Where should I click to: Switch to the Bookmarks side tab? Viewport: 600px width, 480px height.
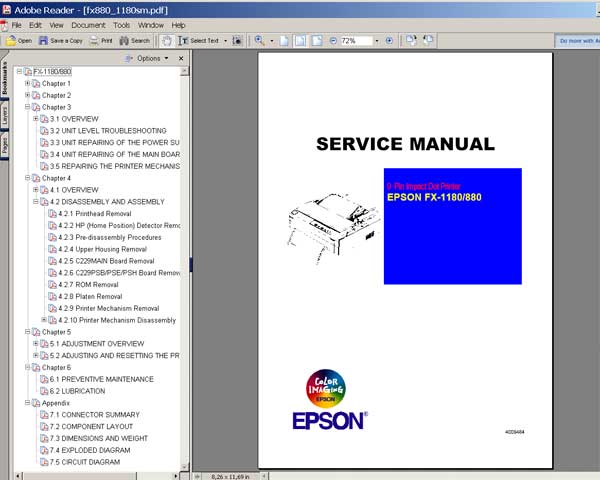click(4, 78)
